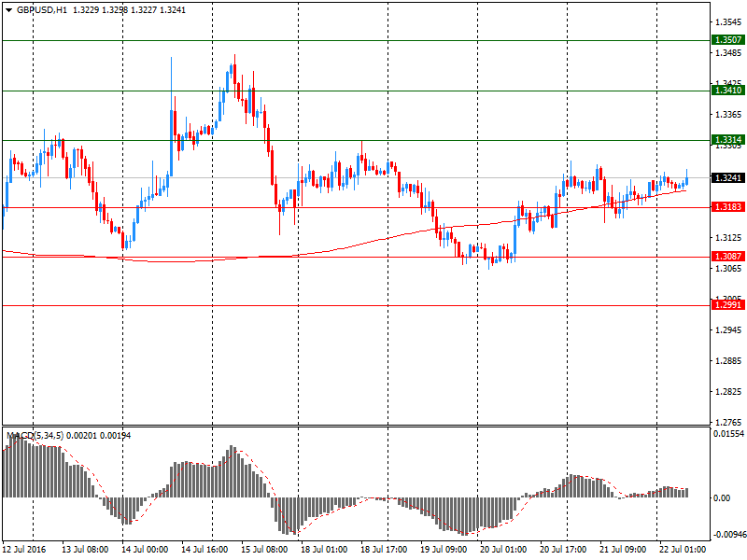Click the 18 Jul 01:00 time label

[324, 549]
